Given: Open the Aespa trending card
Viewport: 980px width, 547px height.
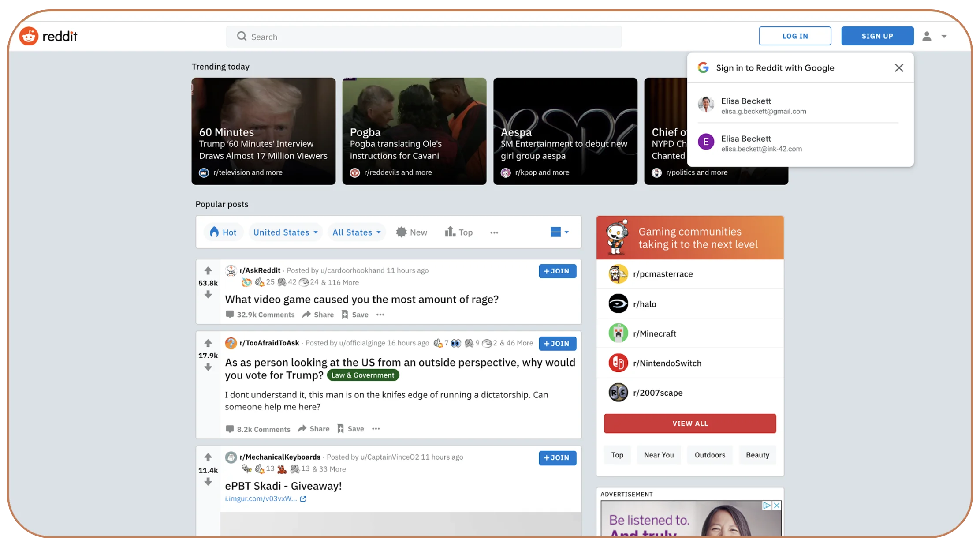Looking at the screenshot, I should point(565,131).
